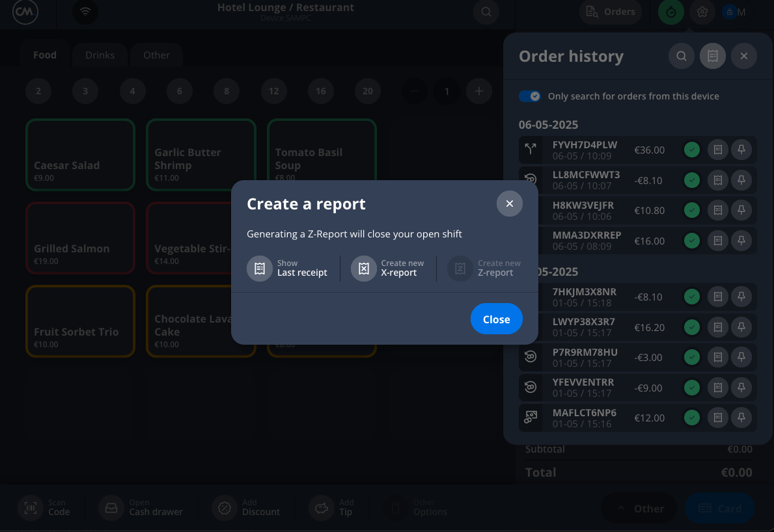
Task: Open receipt for order MAFLCT6NP6
Action: coord(717,418)
